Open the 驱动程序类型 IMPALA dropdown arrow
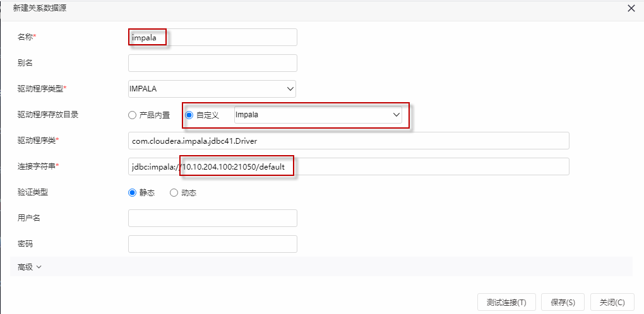The image size is (644, 314). (290, 88)
